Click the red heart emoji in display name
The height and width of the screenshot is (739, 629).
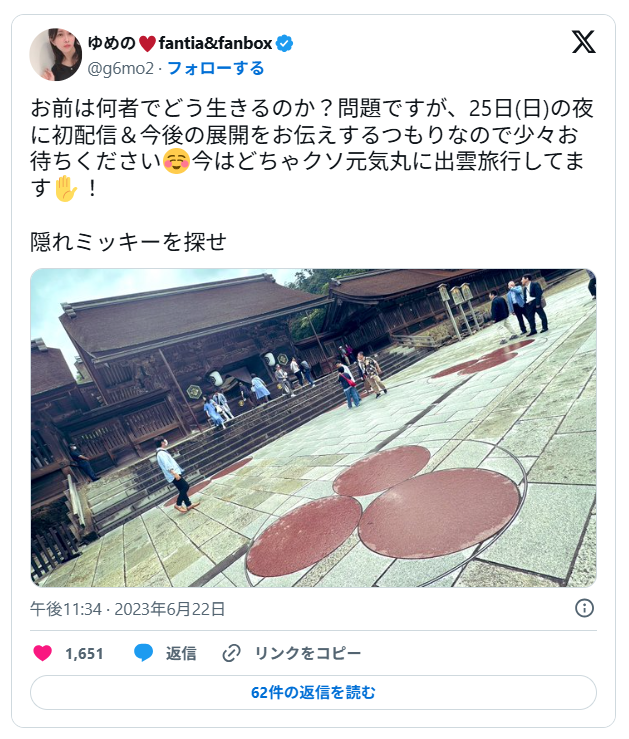pos(147,43)
